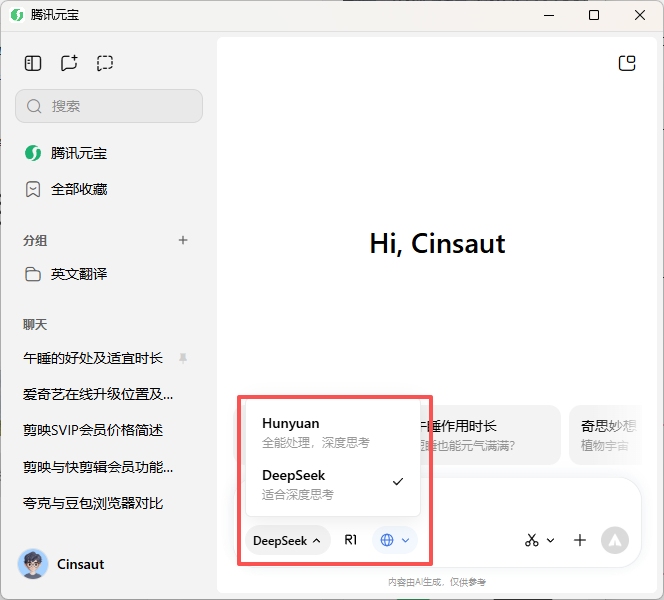The width and height of the screenshot is (664, 600).
Task: Open chat 爱奇艺在线升级位置及...
Action: coord(98,394)
